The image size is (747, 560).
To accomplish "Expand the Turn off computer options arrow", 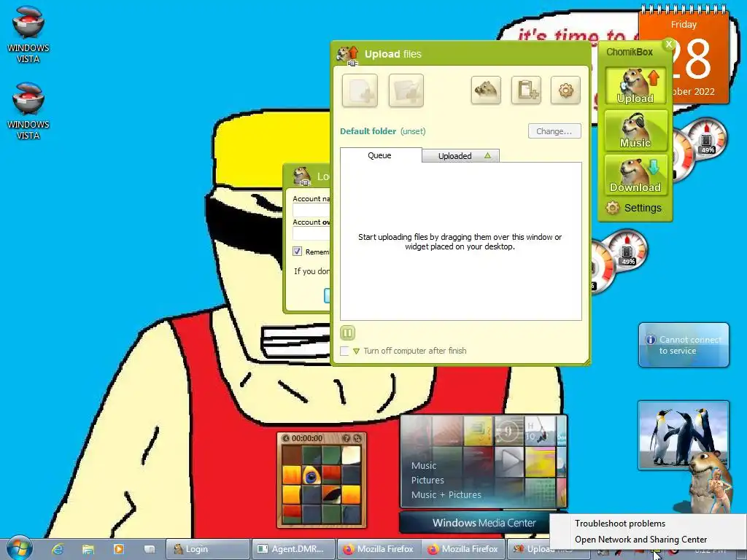I will tap(356, 351).
